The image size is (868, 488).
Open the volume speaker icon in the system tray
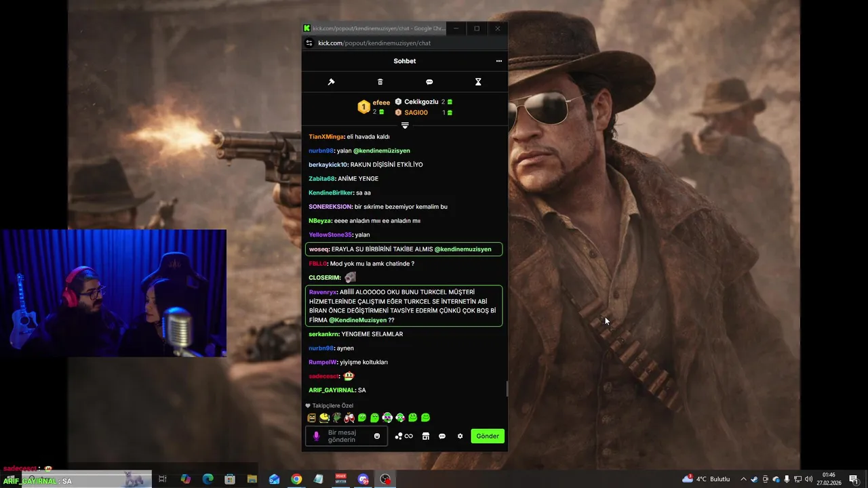point(808,479)
